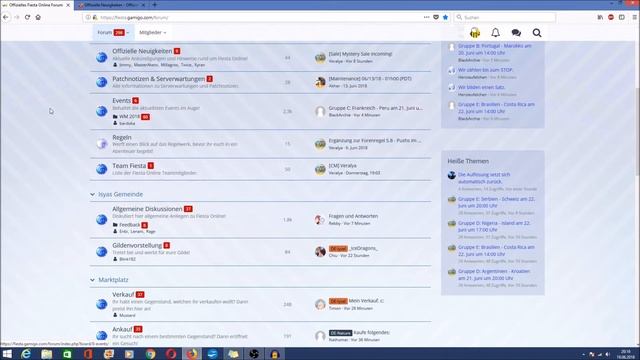The width and height of the screenshot is (640, 360).
Task: Collapse the Isyas Gemeinde category
Action: 92,194
